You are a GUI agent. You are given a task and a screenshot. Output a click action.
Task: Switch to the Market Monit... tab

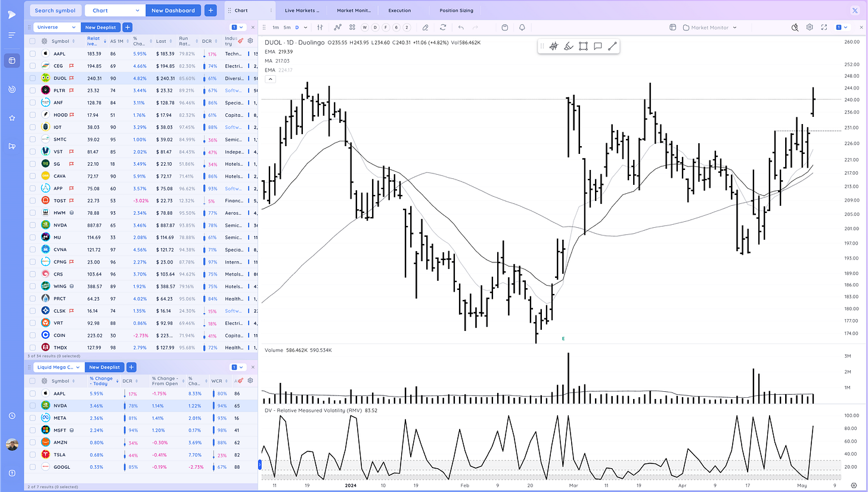[354, 11]
